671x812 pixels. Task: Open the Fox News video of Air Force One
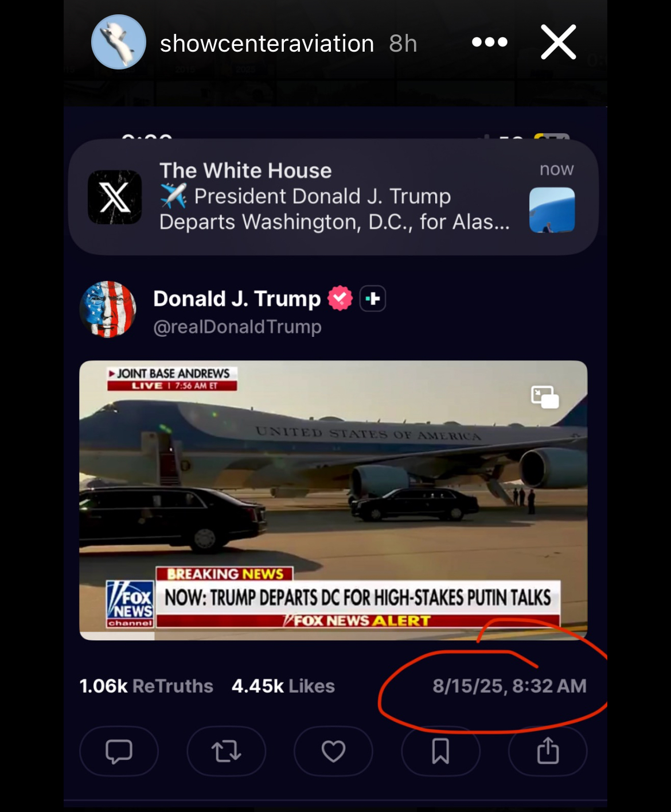[x=333, y=500]
